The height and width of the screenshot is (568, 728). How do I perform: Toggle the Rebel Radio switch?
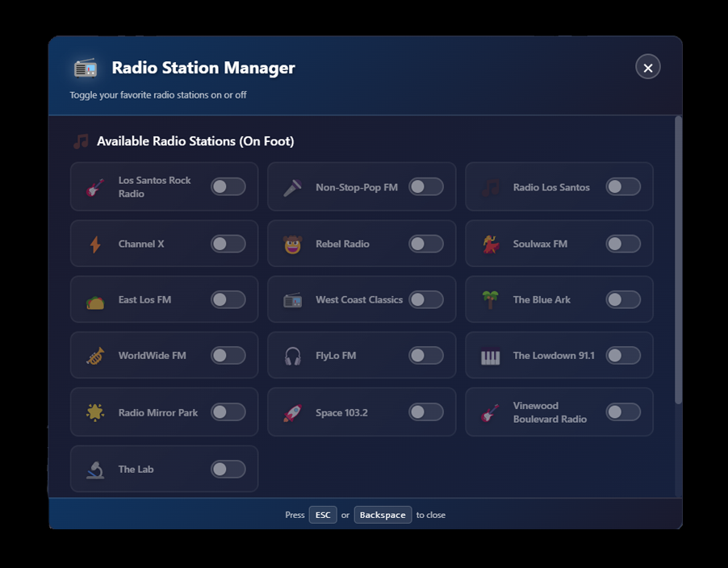(425, 243)
